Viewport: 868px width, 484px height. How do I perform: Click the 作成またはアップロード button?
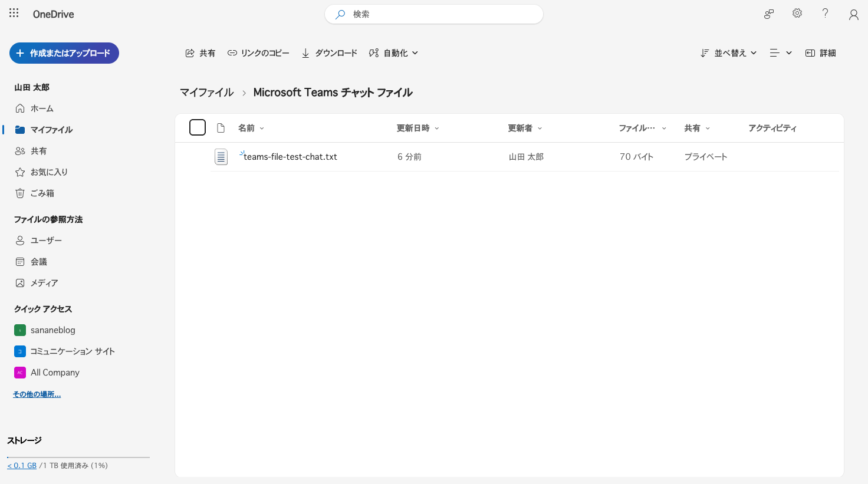(64, 53)
